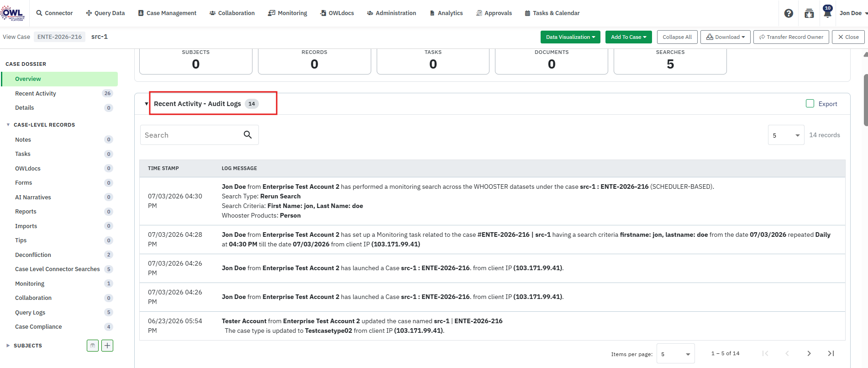Click the SEARCHES summary card showing 5
The image size is (868, 368).
pos(670,61)
